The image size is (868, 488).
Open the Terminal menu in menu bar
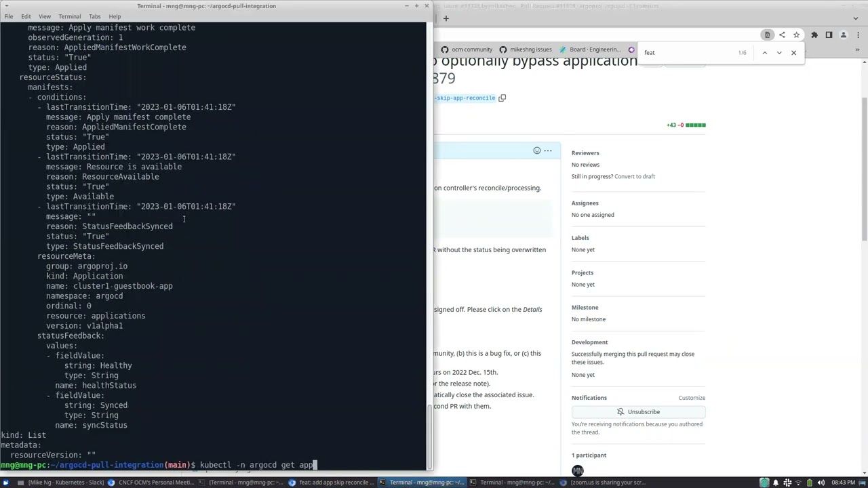click(x=69, y=16)
